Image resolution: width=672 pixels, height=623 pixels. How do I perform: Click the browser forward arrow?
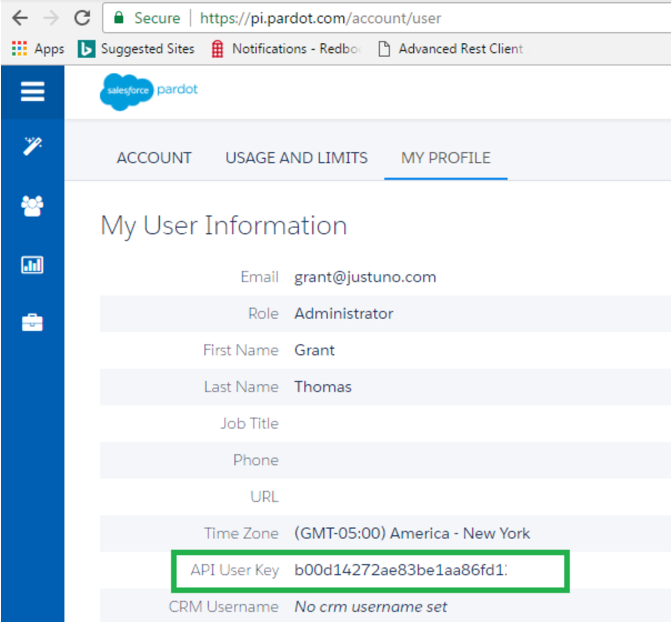51,18
